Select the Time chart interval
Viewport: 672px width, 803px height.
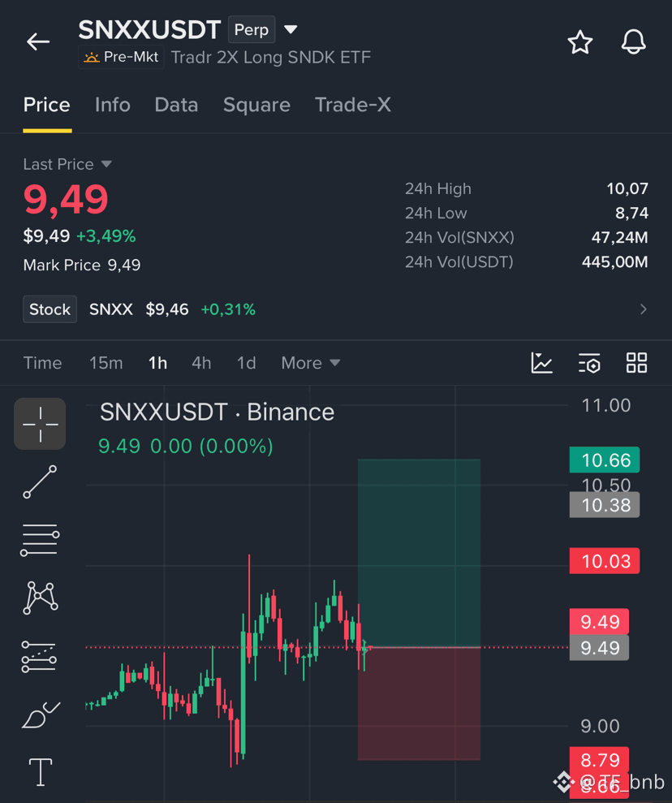pyautogui.click(x=42, y=363)
